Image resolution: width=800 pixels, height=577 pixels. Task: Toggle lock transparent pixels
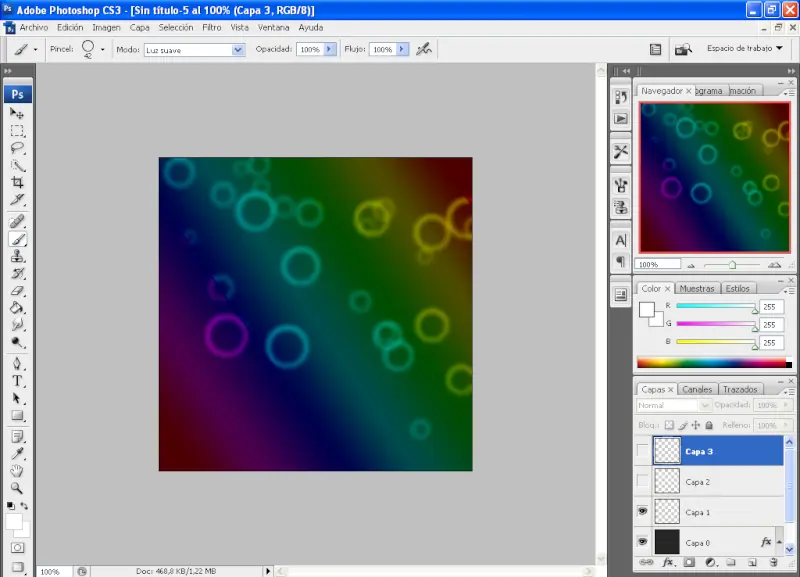click(x=669, y=425)
